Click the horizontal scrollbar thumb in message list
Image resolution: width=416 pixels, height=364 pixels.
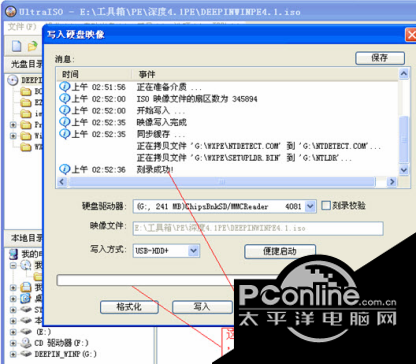(221, 182)
